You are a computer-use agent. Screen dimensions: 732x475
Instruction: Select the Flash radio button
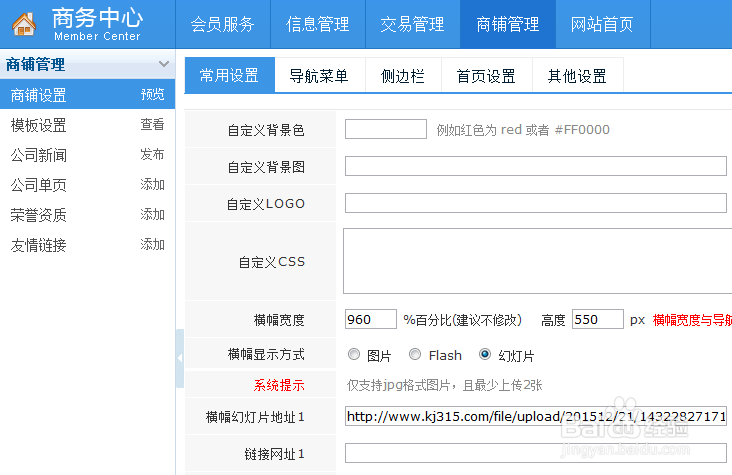click(x=415, y=354)
